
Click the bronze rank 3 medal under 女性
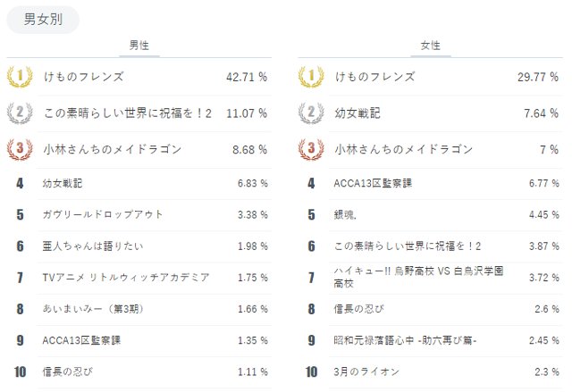[311, 149]
